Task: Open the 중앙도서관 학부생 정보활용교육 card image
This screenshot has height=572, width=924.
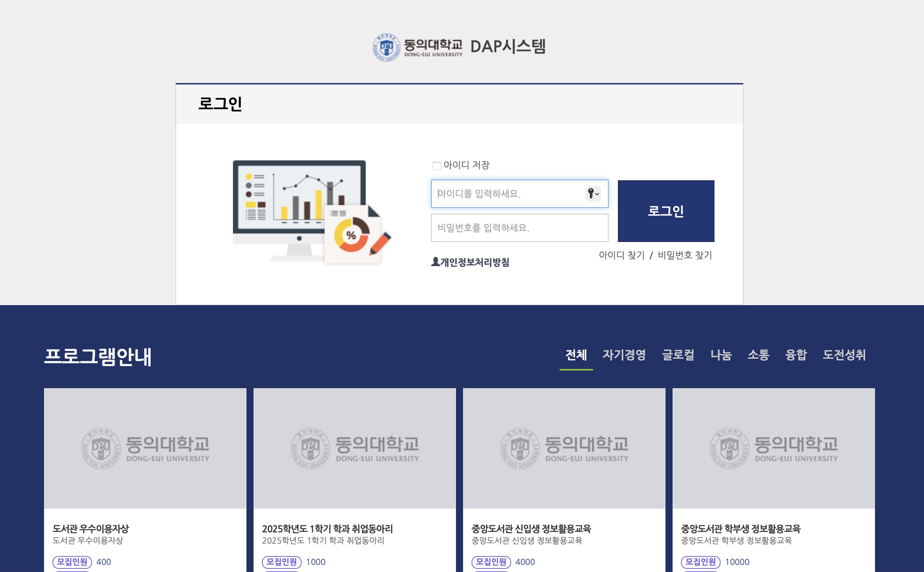Action: (773, 448)
